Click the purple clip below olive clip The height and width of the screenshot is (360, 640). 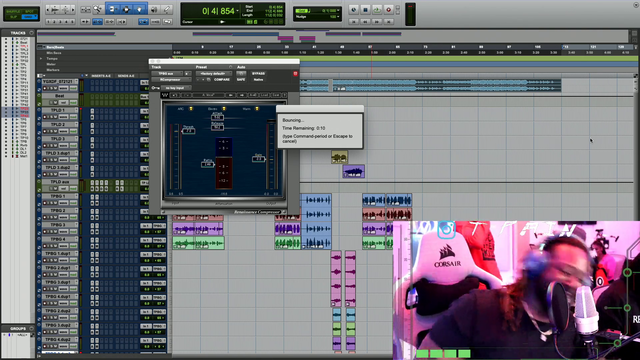tap(353, 171)
